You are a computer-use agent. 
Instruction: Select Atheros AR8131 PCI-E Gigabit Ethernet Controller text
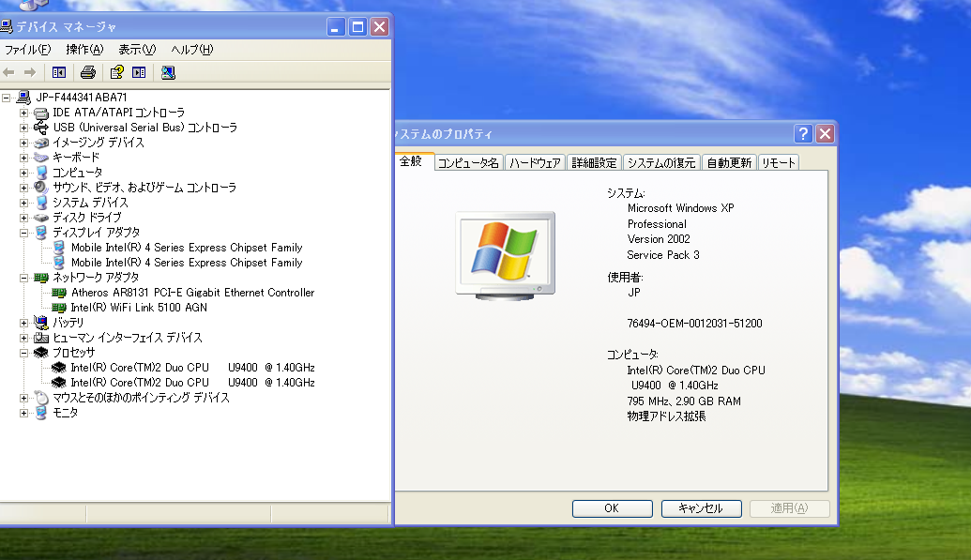[192, 293]
